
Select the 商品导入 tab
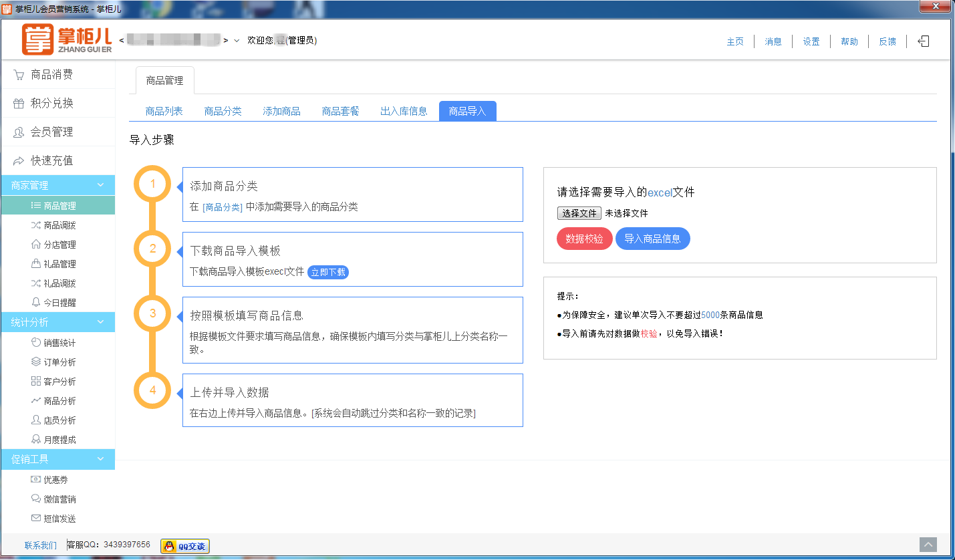tap(468, 112)
